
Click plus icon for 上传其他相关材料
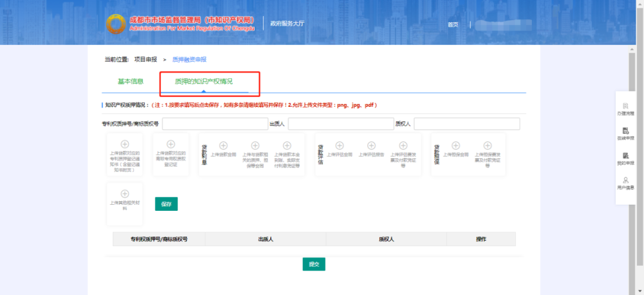coord(125,194)
